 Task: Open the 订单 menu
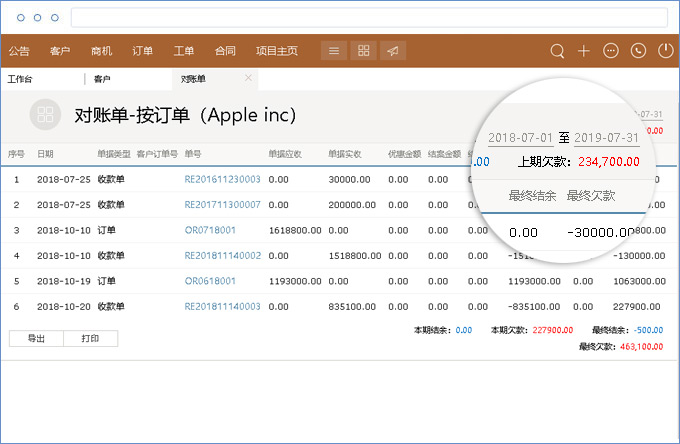coord(143,51)
